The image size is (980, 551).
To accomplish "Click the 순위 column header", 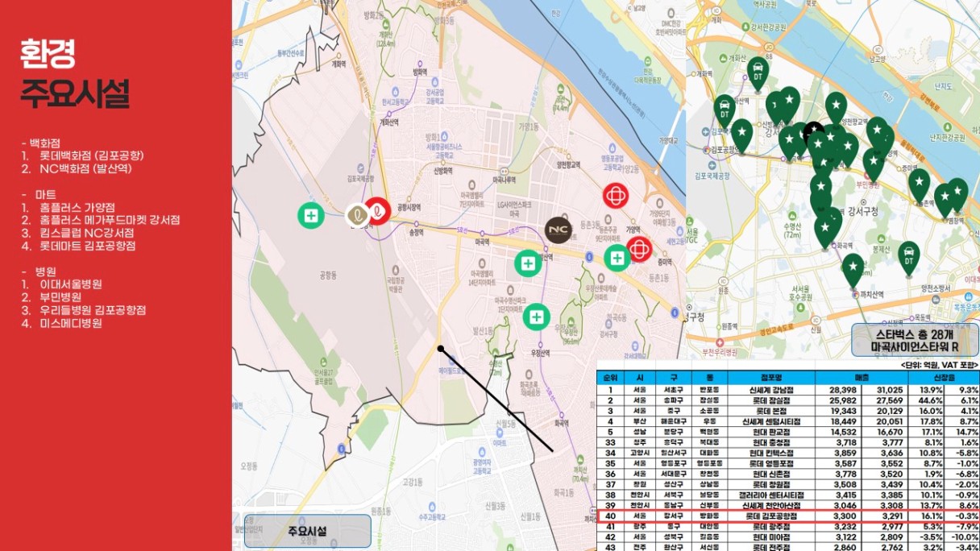I will 611,377.
